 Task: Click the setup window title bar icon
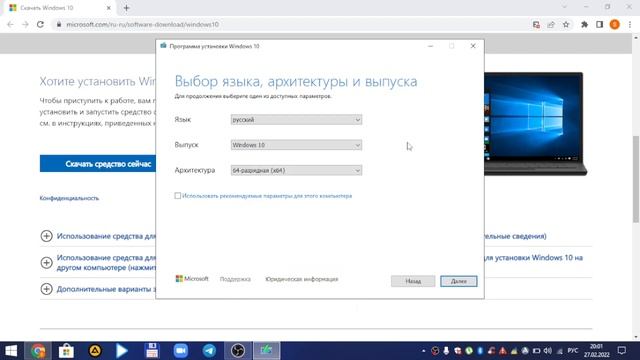tap(163, 46)
